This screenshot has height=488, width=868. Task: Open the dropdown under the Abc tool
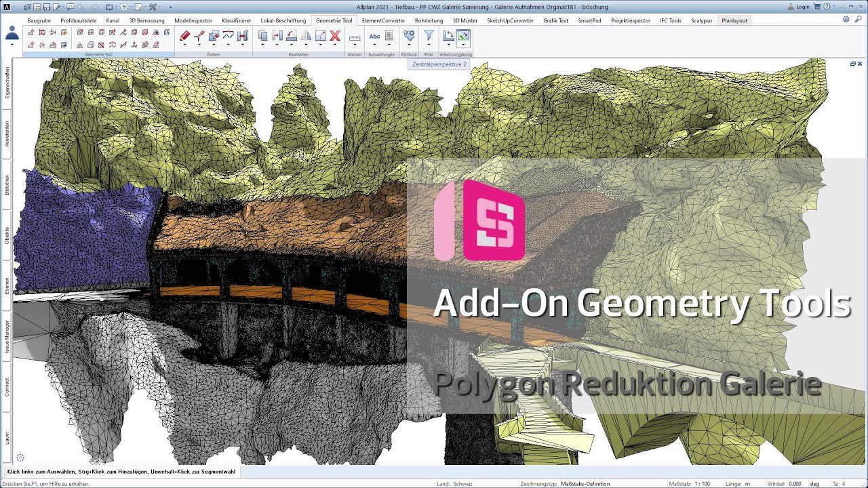point(374,45)
